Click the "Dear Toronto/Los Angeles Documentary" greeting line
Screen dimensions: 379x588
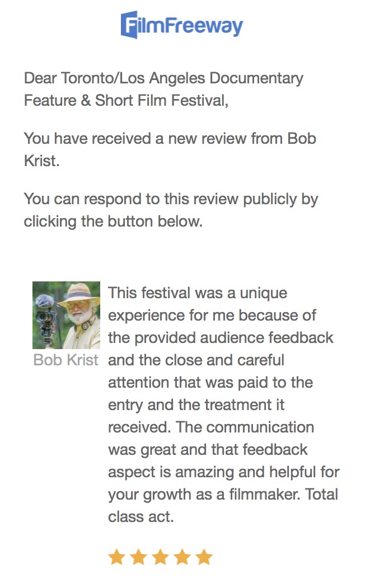163,78
